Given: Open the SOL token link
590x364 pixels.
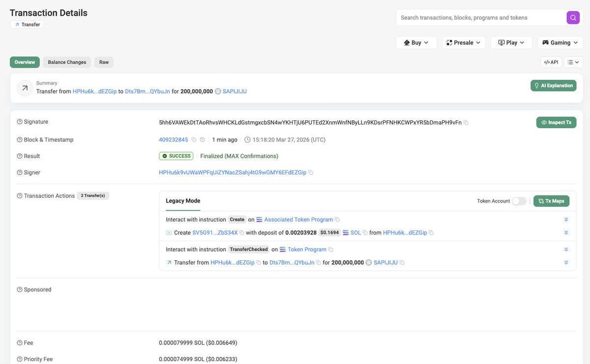Looking at the screenshot, I should tap(355, 233).
